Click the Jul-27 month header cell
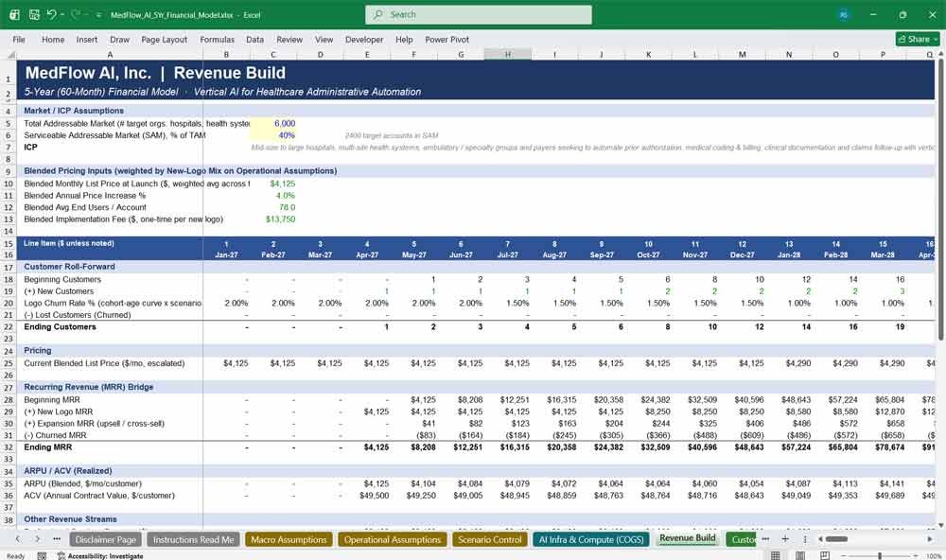This screenshot has height=560, width=946. coord(508,254)
